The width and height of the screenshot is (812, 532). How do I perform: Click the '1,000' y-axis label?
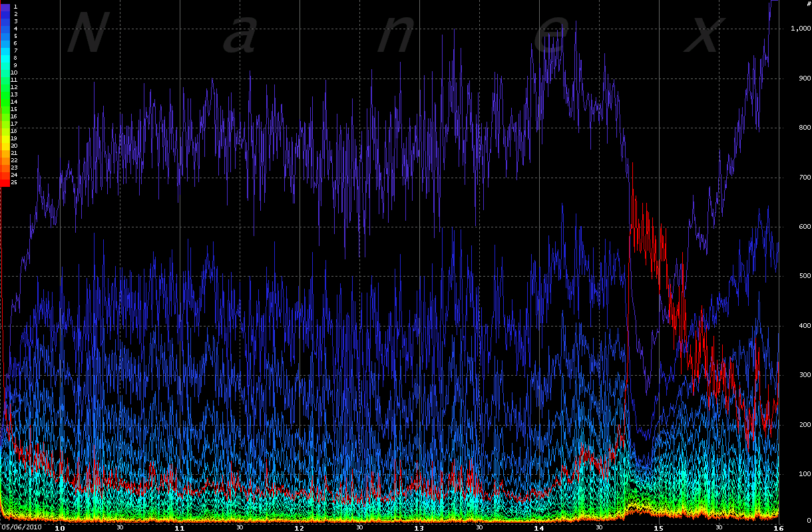click(799, 28)
